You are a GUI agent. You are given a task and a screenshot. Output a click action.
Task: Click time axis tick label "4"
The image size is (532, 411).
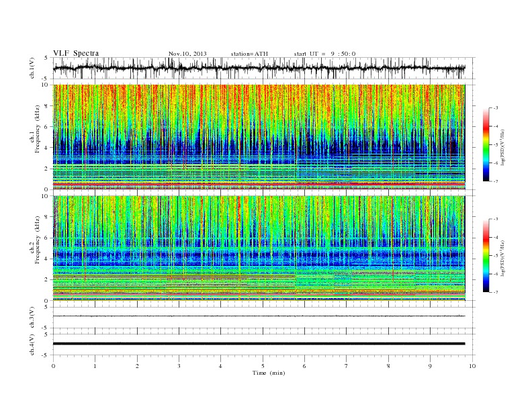point(221,366)
